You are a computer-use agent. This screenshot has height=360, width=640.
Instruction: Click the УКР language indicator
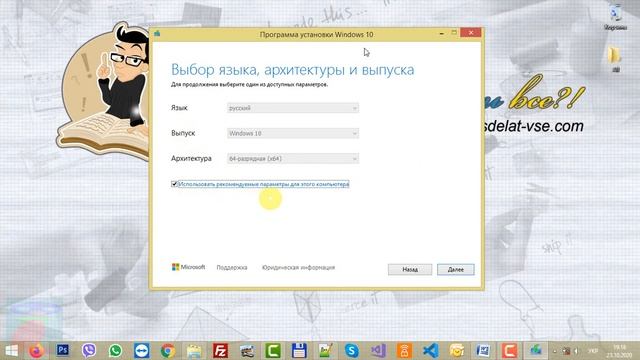593,351
